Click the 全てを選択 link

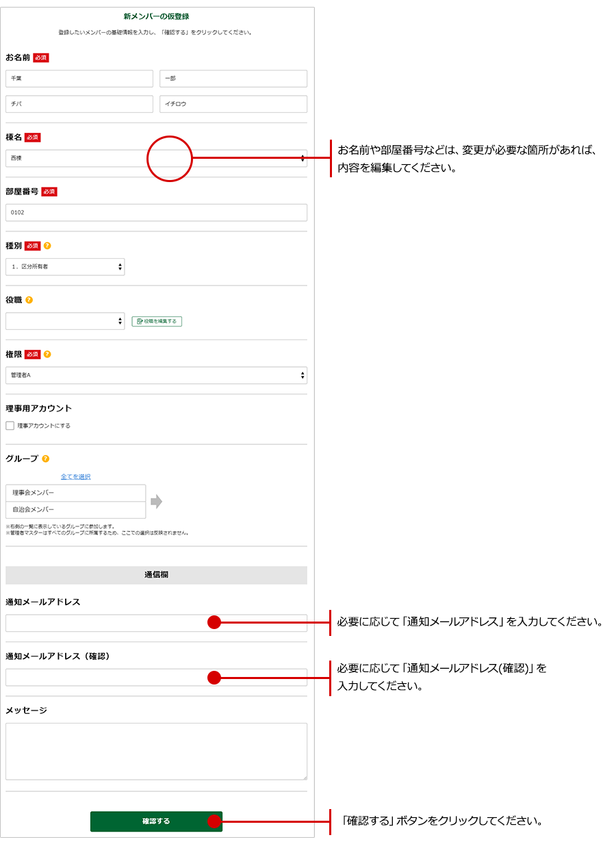pos(75,476)
